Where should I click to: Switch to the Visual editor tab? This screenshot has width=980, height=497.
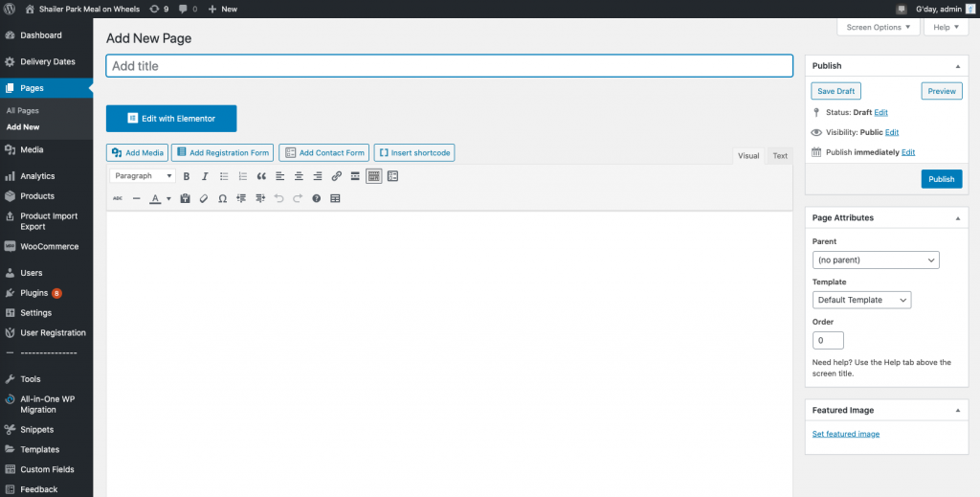(x=748, y=156)
